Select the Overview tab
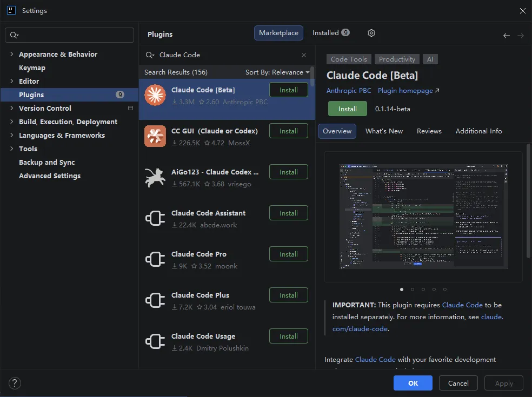The image size is (532, 397). (x=337, y=131)
